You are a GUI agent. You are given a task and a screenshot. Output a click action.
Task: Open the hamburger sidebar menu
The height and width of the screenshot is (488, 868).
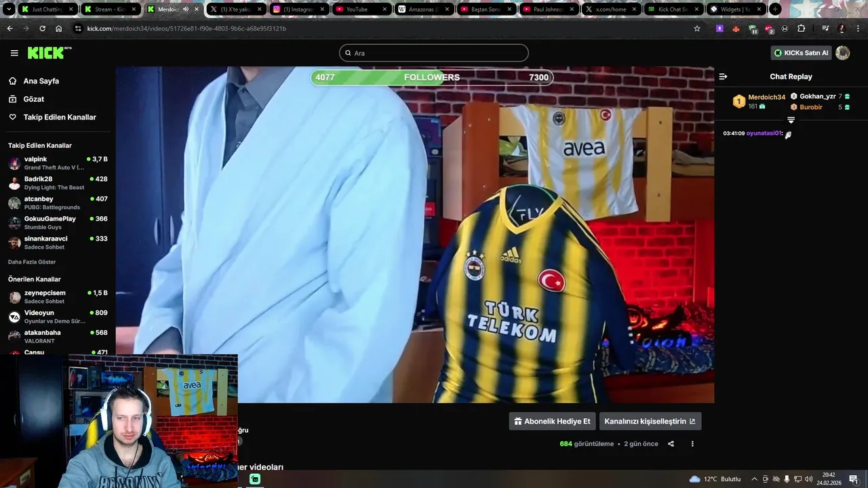(x=14, y=53)
